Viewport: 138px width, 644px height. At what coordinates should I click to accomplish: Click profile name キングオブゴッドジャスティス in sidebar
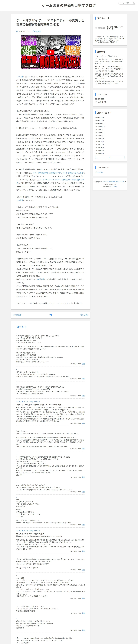pos(115,28)
